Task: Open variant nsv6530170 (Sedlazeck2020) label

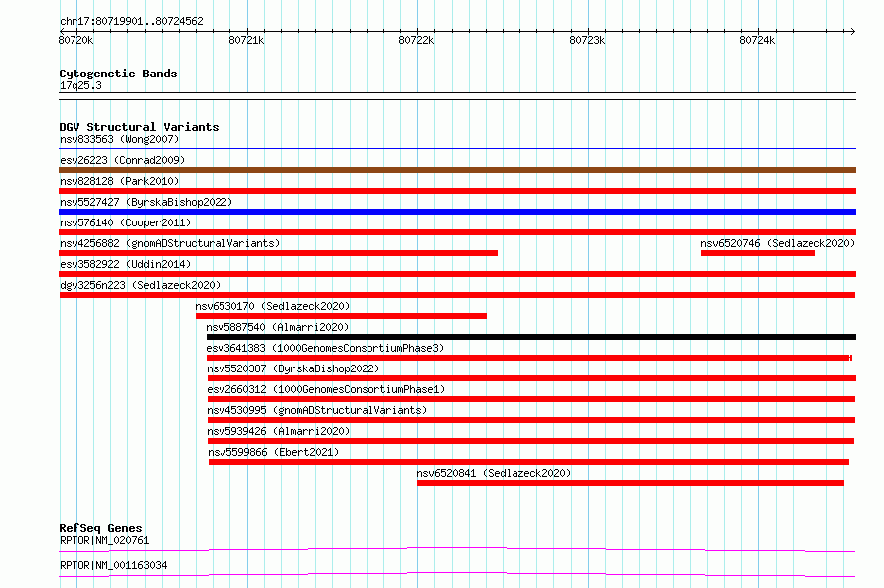Action: click(x=272, y=306)
